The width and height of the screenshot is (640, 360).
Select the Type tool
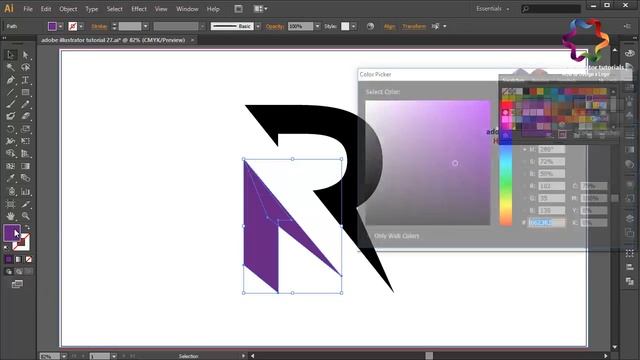[x=25, y=80]
